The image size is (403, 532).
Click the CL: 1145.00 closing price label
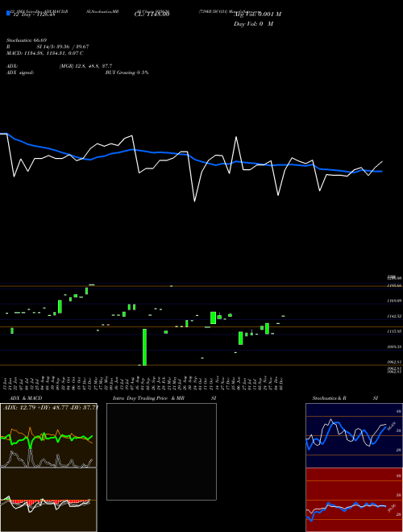[x=152, y=15]
